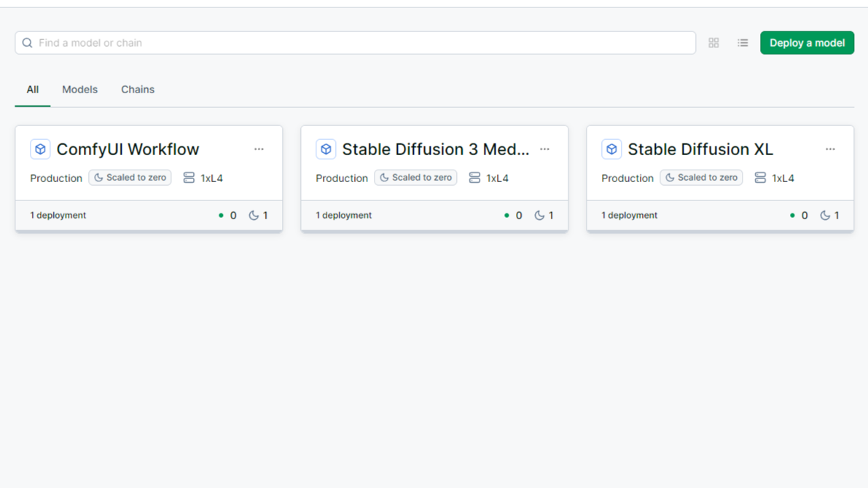
Task: Click Stable Diffusion XL Production label
Action: [x=627, y=178]
